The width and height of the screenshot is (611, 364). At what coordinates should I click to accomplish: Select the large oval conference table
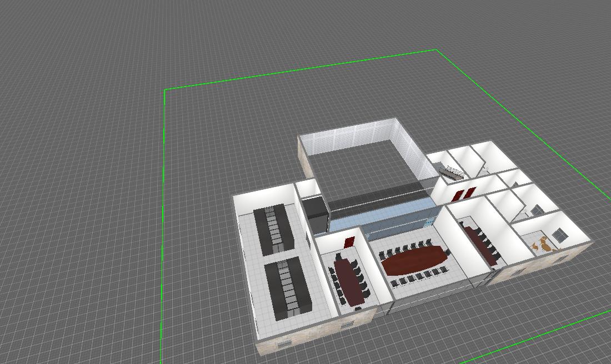[415, 260]
